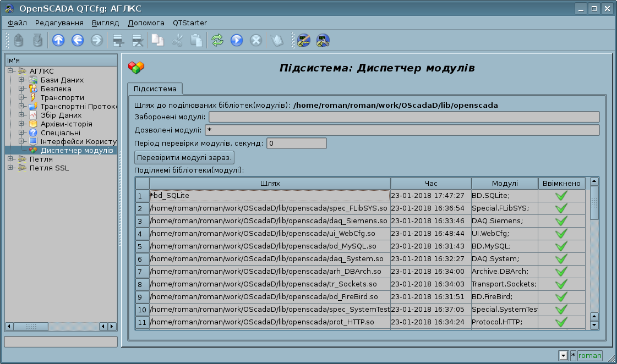Viewport: 617px width, 364px height.
Task: Click the delete item toolbar icon
Action: click(x=138, y=40)
